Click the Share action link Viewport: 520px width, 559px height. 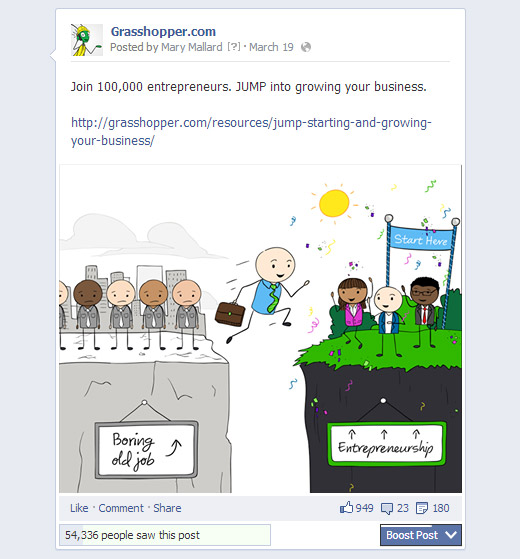[167, 508]
